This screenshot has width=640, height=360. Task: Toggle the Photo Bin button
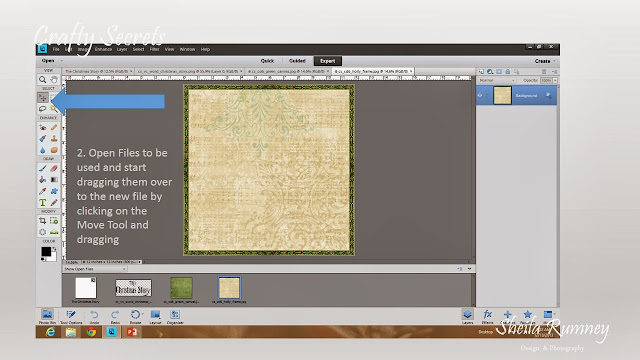click(x=47, y=316)
